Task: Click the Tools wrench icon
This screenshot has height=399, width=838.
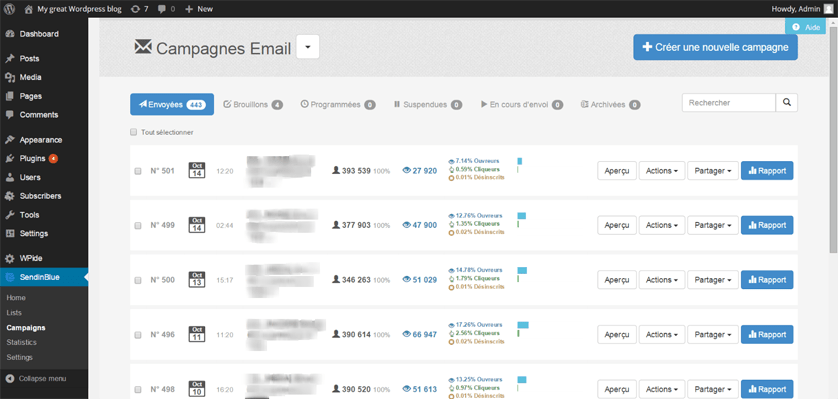Action: click(10, 215)
